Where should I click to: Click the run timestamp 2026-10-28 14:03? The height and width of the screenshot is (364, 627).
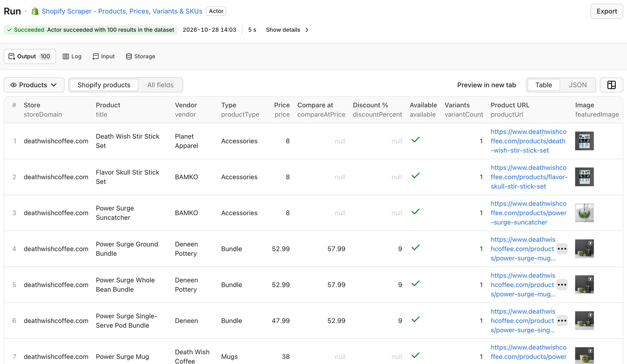pyautogui.click(x=209, y=30)
